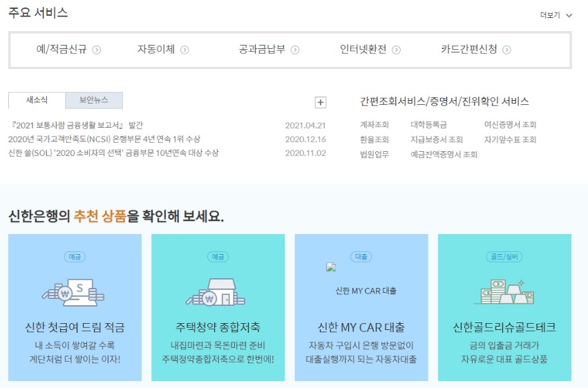The height and width of the screenshot is (388, 588).
Task: Open 신한 MY CAR 대출 product title
Action: pos(361,327)
